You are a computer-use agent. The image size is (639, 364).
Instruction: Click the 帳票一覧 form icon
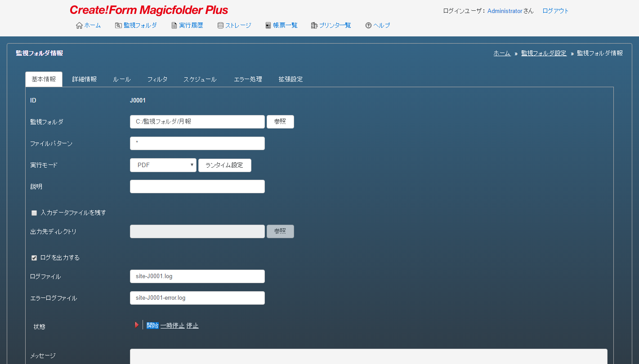tap(268, 26)
